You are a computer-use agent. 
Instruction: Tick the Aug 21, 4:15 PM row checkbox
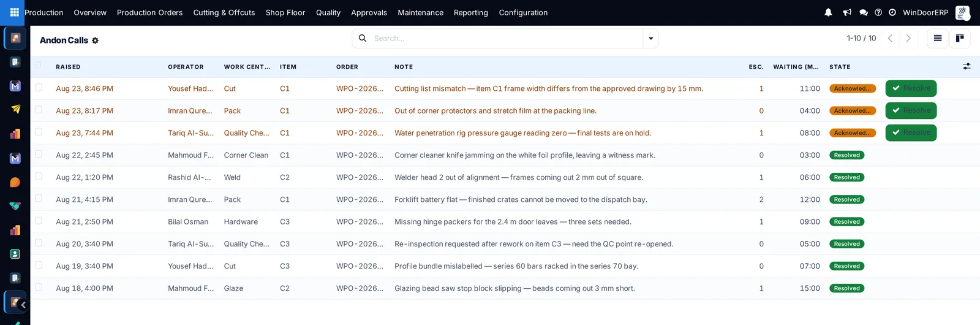click(x=39, y=199)
